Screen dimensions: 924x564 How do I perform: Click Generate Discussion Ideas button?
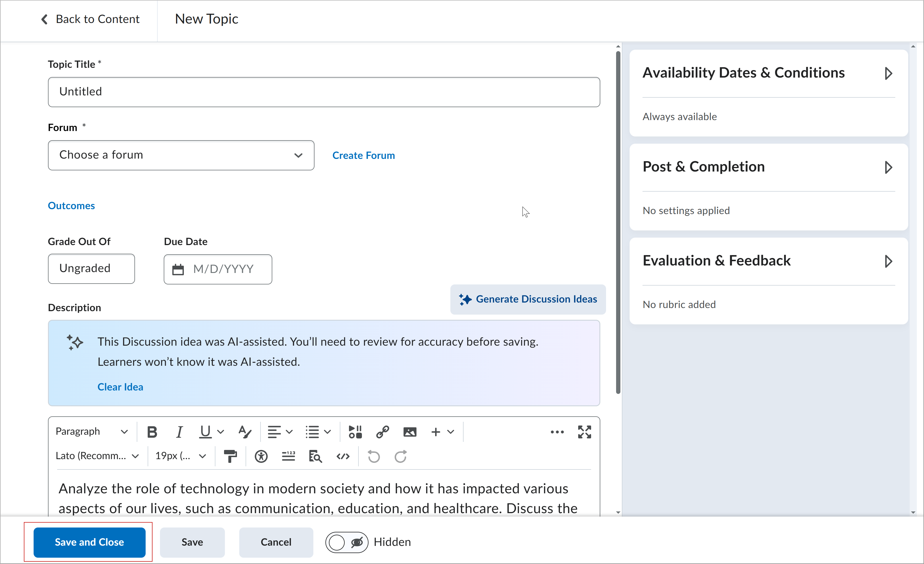coord(528,299)
